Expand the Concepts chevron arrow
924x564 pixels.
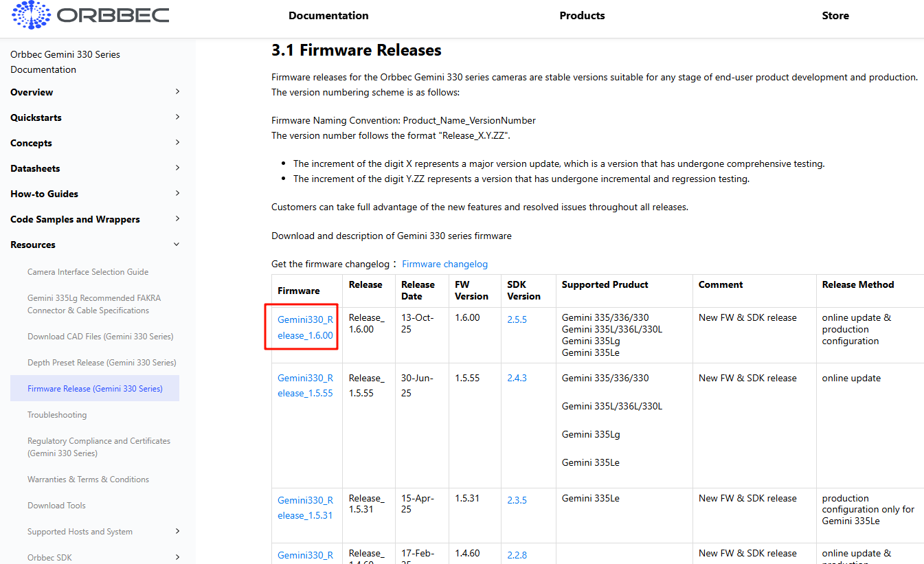177,143
